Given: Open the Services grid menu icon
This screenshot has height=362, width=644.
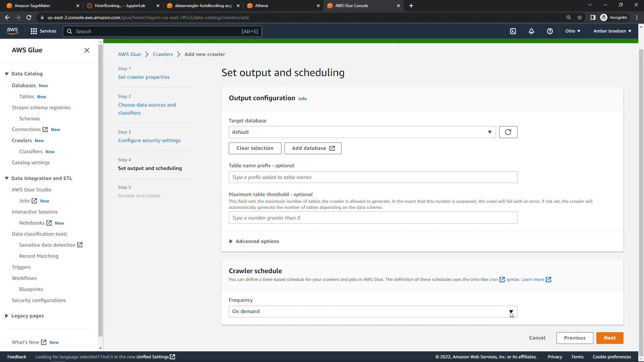Looking at the screenshot, I should pyautogui.click(x=34, y=31).
